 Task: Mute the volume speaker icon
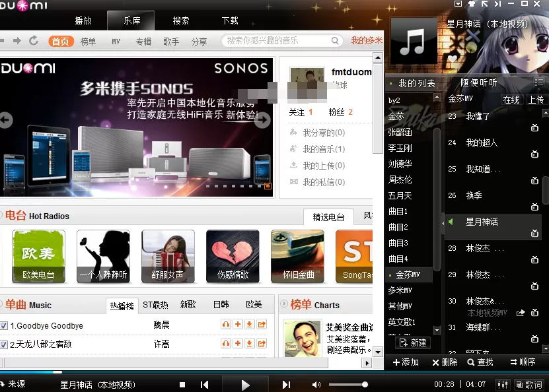click(x=316, y=385)
